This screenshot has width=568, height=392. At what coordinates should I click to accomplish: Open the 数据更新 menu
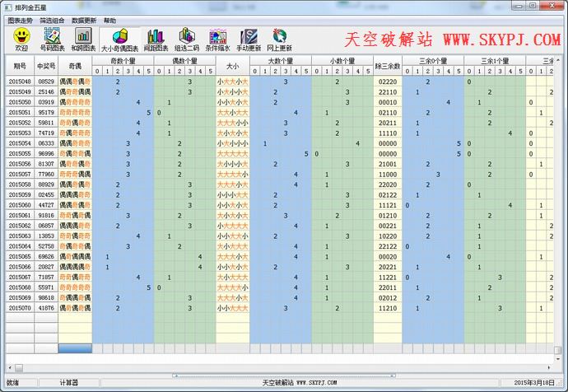(83, 20)
